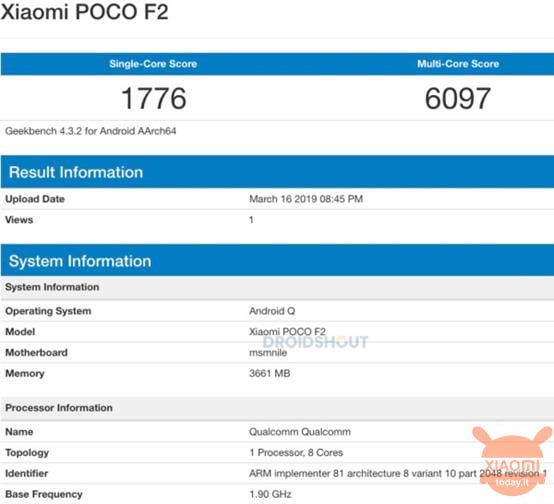Select the 'Android Q' value
The image size is (554, 504).
(x=272, y=311)
